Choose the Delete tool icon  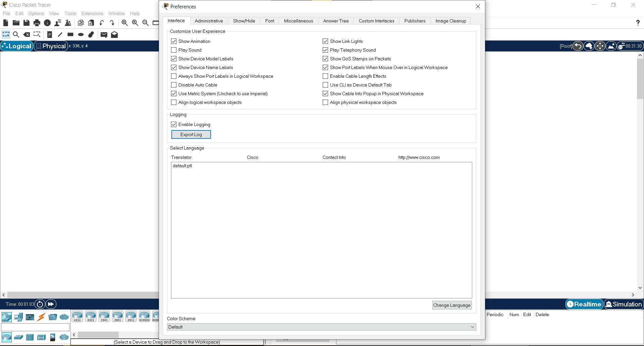tap(26, 35)
